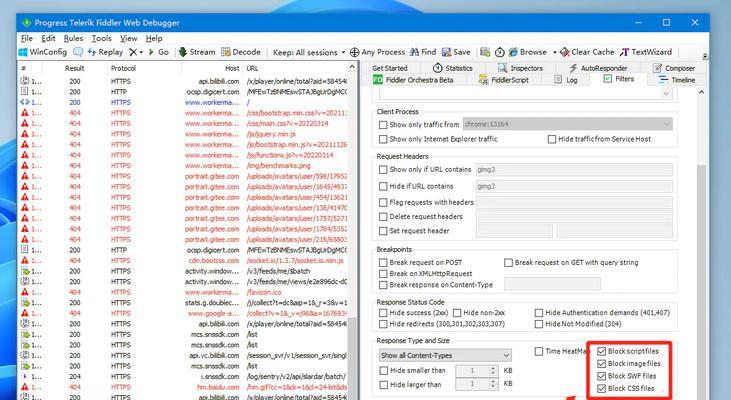Open the Log tab
Viewport: 731px width, 400px height.
click(566, 80)
